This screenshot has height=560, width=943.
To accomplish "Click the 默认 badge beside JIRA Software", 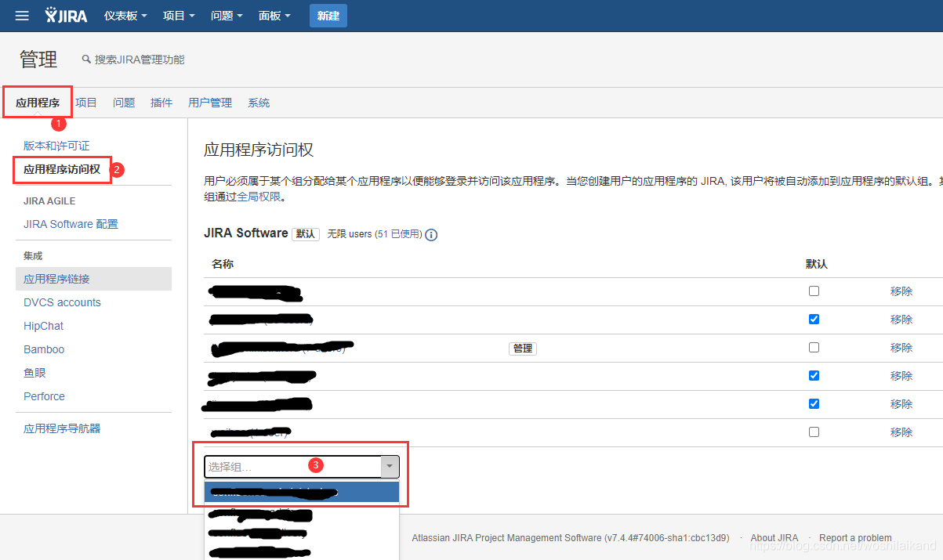I will (x=306, y=234).
